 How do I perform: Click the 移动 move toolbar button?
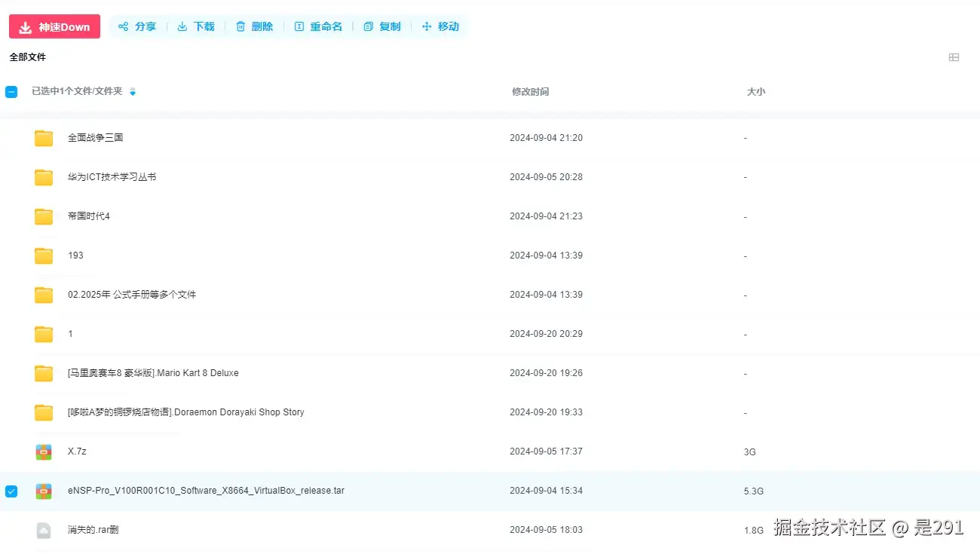[x=440, y=26]
